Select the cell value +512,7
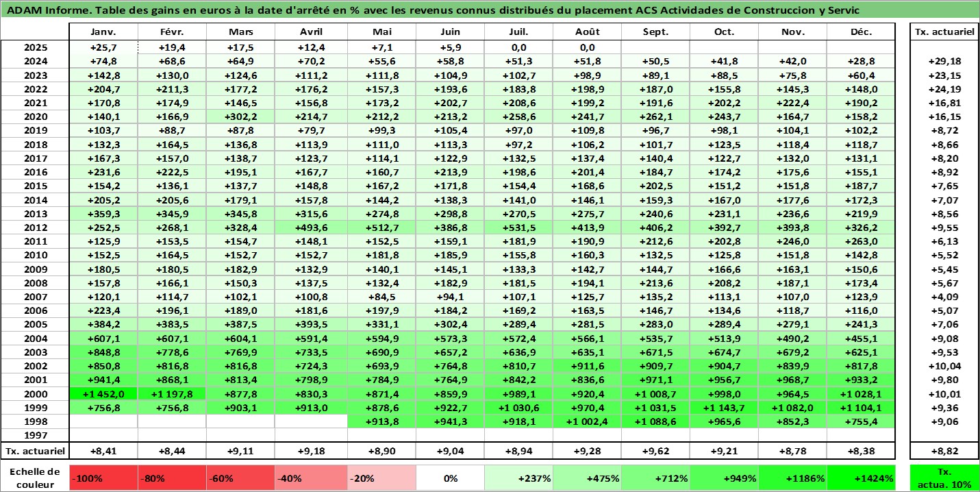980x492 pixels. 381,227
